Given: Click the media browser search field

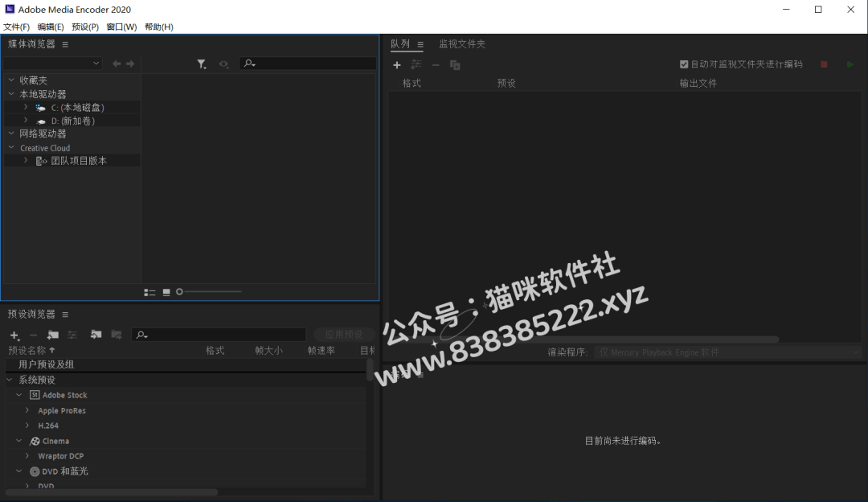Looking at the screenshot, I should pyautogui.click(x=308, y=64).
